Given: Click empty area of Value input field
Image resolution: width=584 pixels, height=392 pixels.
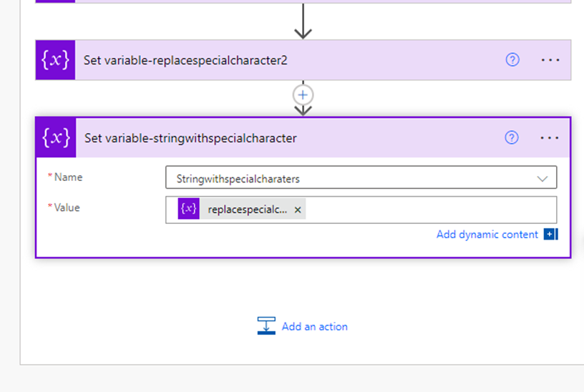Looking at the screenshot, I should [429, 210].
